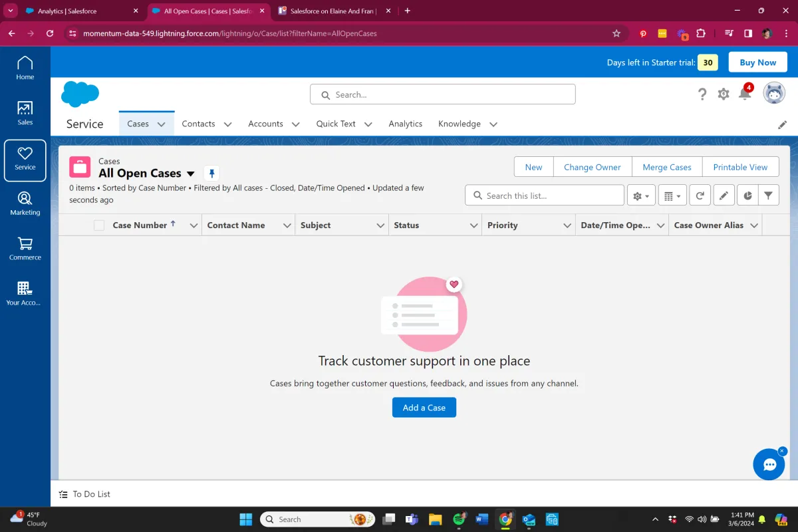Open Case Owner Alias column chevron
This screenshot has height=532, width=798.
(x=754, y=225)
